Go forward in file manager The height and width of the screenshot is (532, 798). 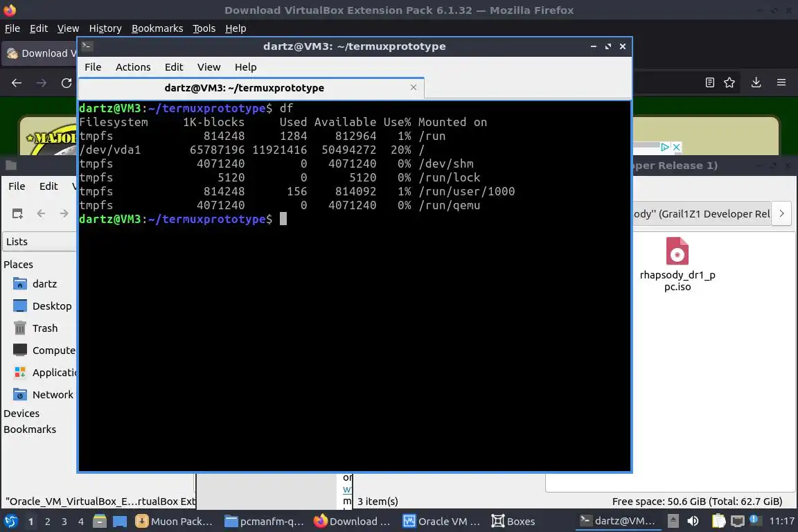tap(64, 214)
